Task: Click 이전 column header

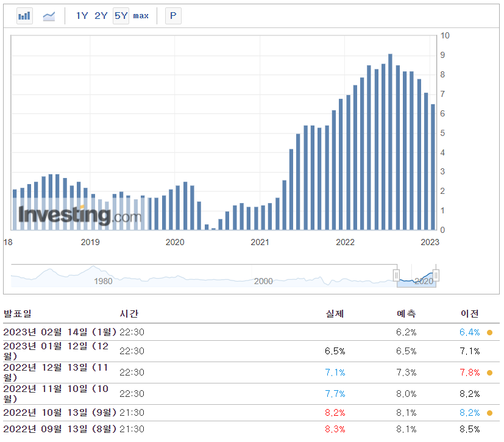Action: click(x=470, y=313)
